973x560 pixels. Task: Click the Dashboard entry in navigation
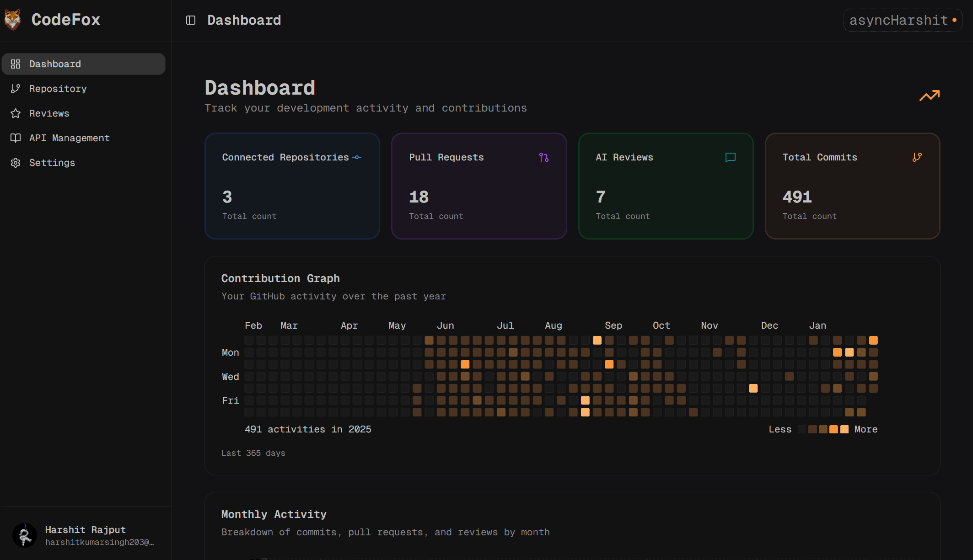click(54, 64)
